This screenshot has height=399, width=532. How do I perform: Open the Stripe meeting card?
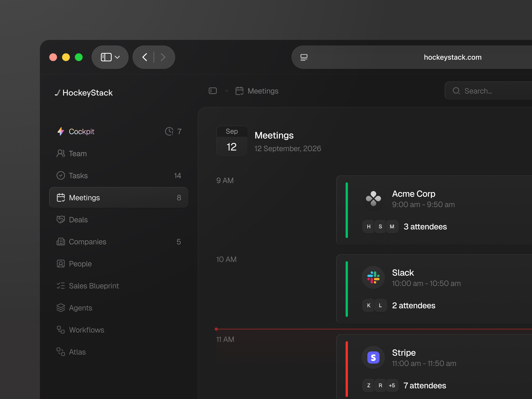[434, 367]
